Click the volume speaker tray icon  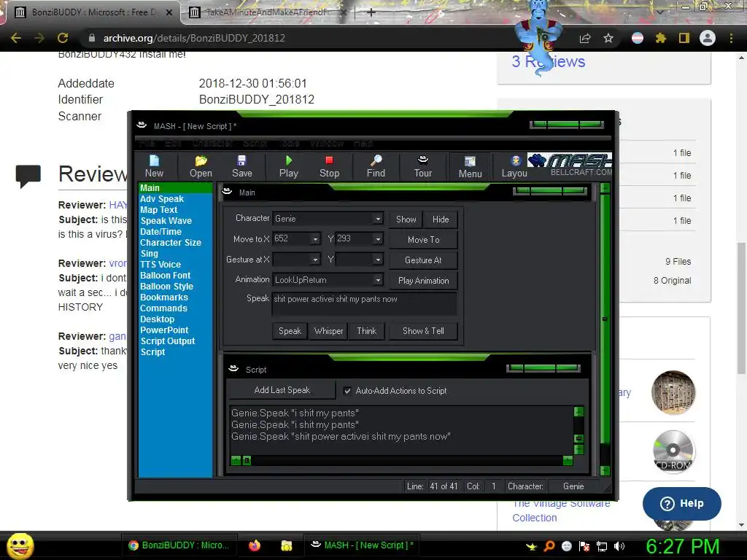coord(619,546)
